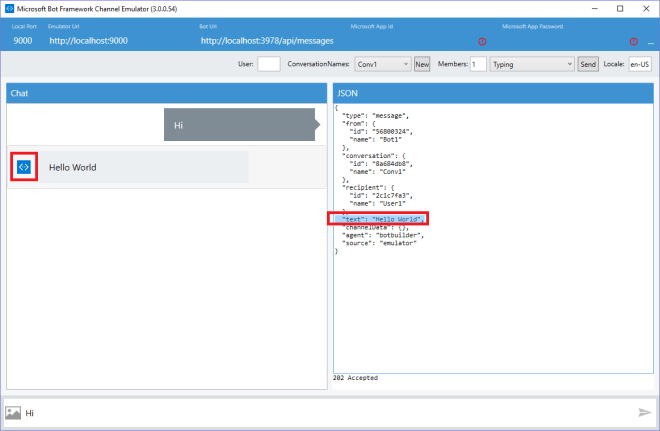
Task: Click the send arrow icon
Action: click(x=644, y=412)
